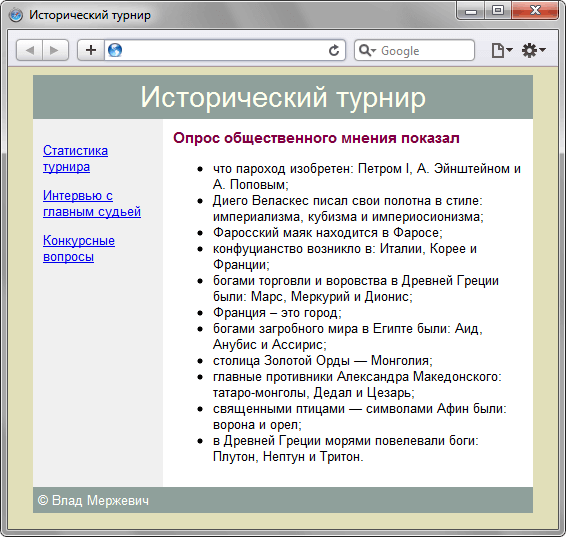The width and height of the screenshot is (566, 537).
Task: Click list item about Диего Веласкес
Action: pos(348,209)
